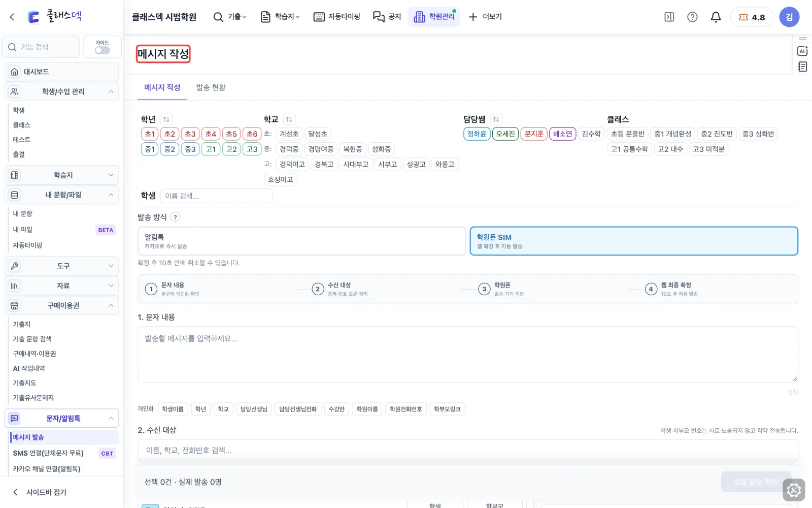This screenshot has width=812, height=508.
Task: Open the 더보기 menu
Action: click(x=485, y=17)
